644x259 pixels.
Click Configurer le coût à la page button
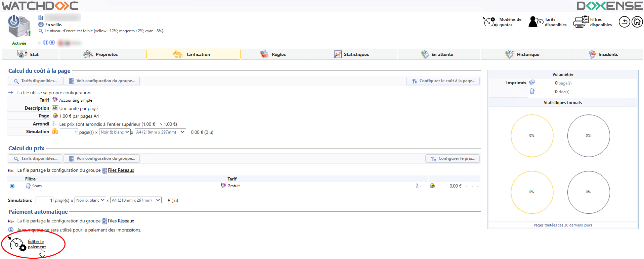(x=443, y=81)
